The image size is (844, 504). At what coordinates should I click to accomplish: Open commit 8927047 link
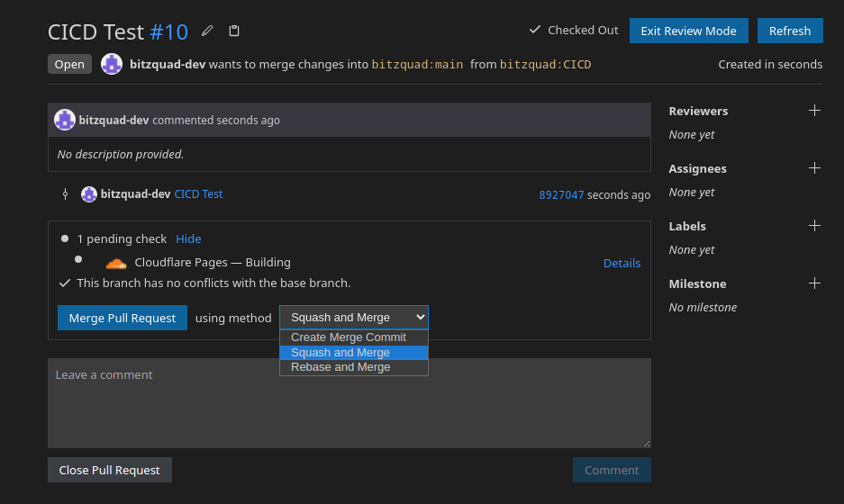pos(561,195)
